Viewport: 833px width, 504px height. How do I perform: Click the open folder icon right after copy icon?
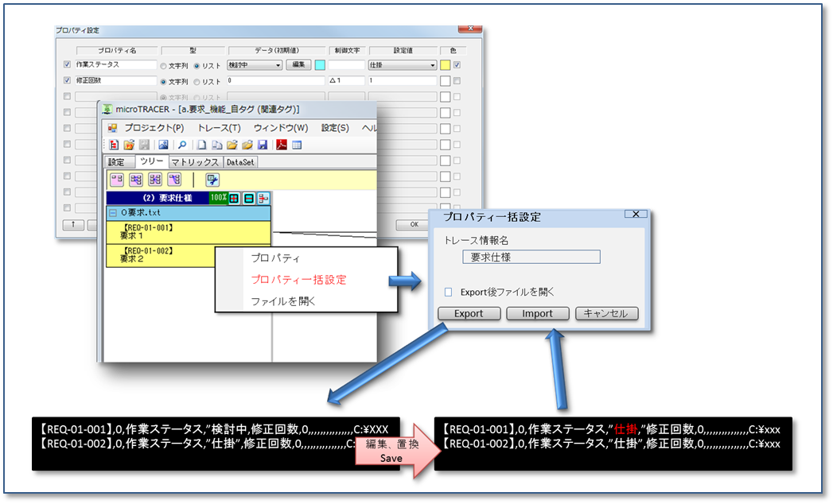point(232,145)
